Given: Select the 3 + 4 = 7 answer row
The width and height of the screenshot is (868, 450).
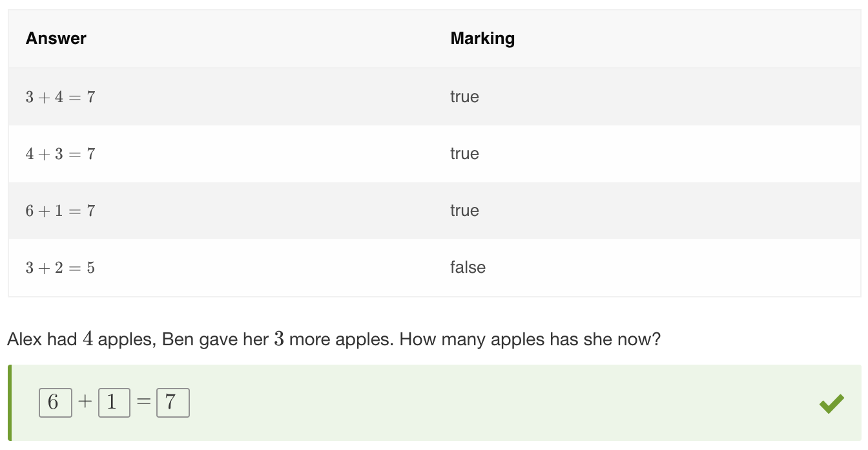Looking at the screenshot, I should [434, 97].
